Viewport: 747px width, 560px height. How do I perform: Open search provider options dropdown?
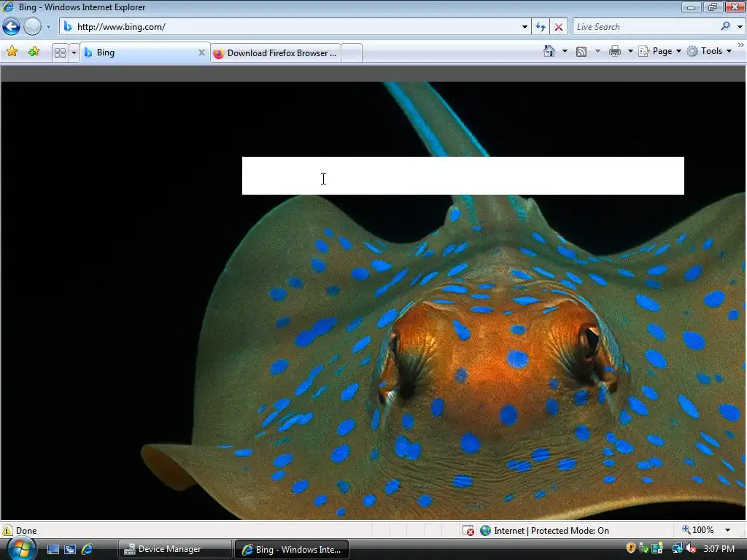click(740, 27)
